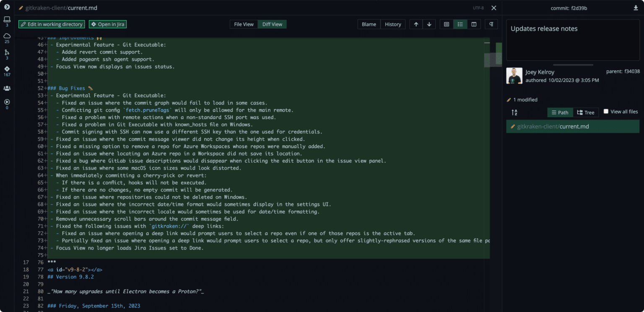Open the Teams people icon
The width and height of the screenshot is (644, 312).
7,88
